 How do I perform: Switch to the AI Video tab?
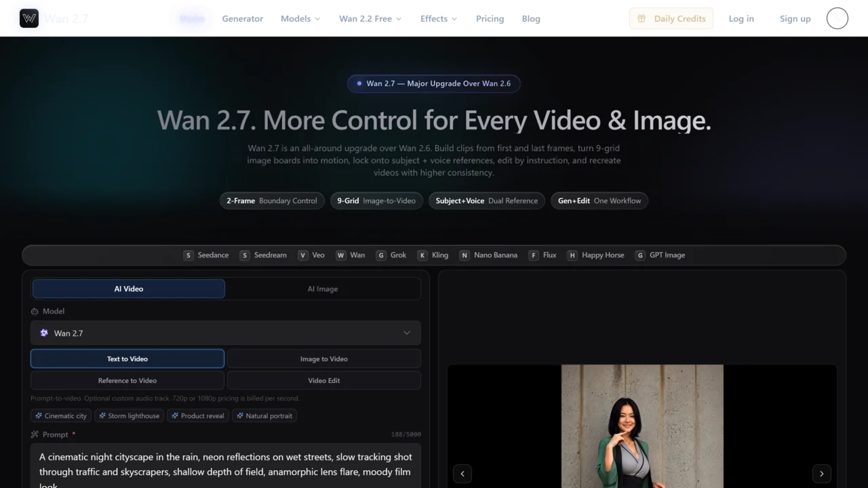point(128,289)
